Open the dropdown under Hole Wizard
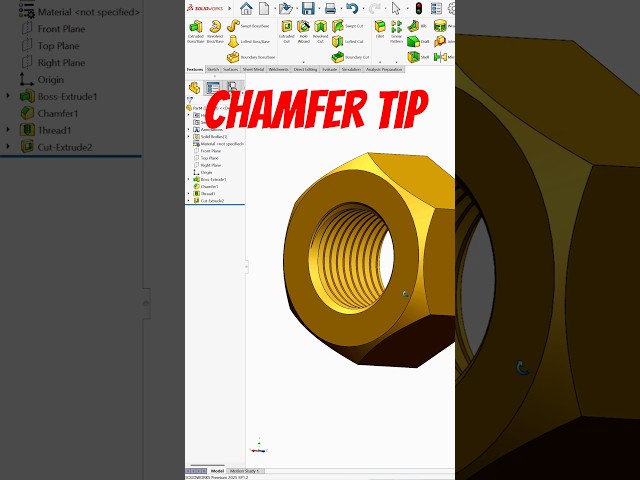Viewport: 640px width, 480px height. 303,62
